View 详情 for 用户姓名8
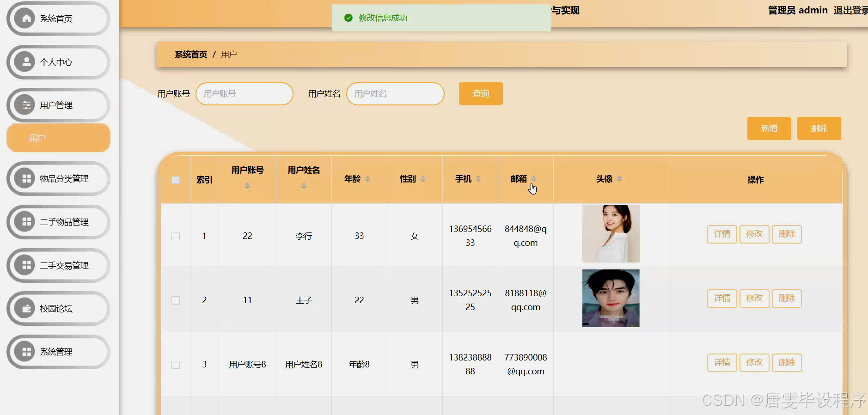Screen dimensions: 868x415 722,362
